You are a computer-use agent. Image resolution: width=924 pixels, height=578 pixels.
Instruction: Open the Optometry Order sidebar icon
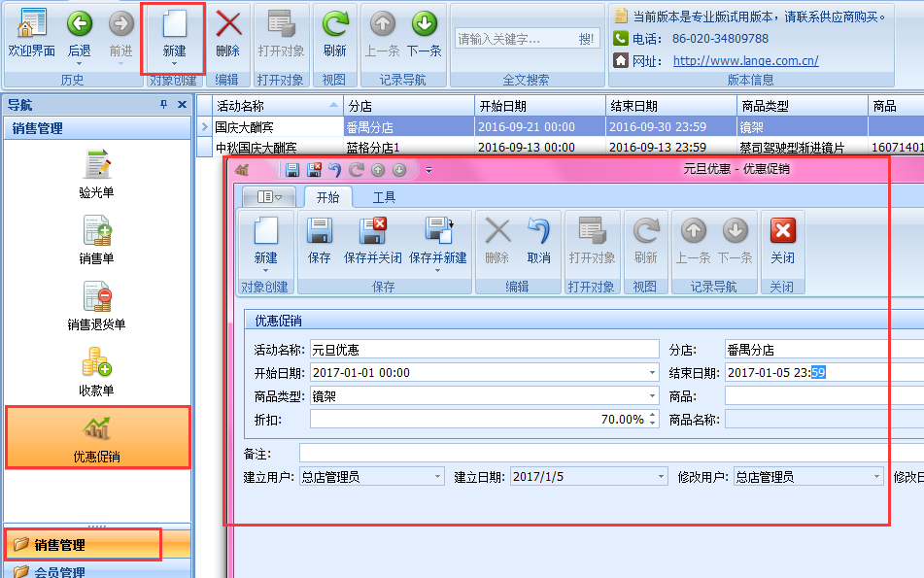pyautogui.click(x=96, y=174)
